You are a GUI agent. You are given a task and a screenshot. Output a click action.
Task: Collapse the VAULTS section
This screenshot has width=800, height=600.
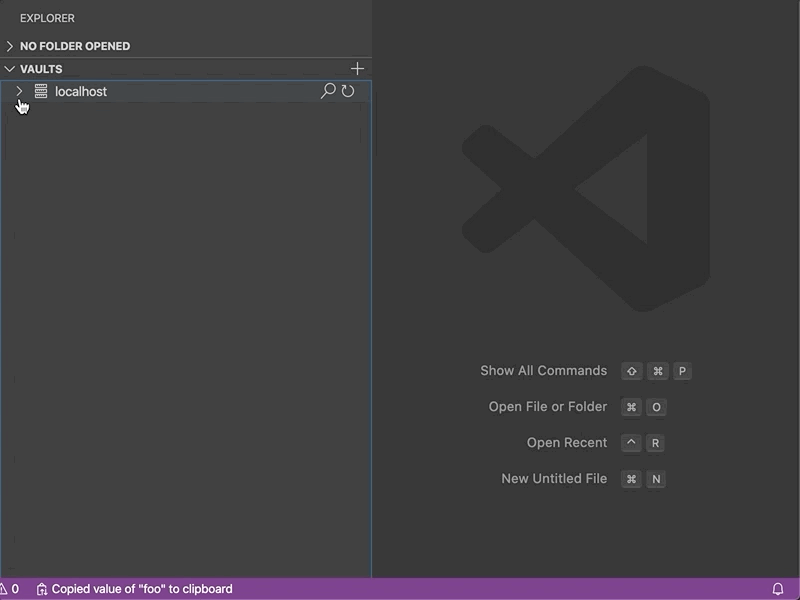(10, 68)
